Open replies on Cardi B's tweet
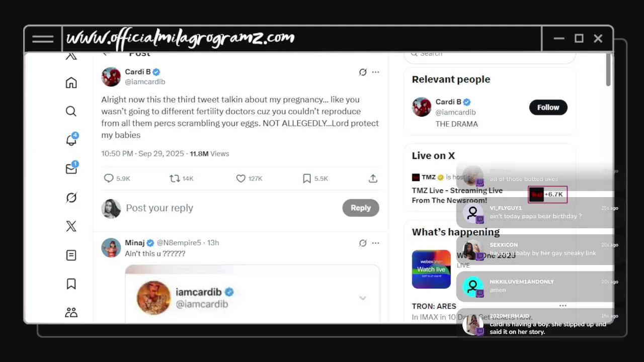644x362 pixels. [x=109, y=178]
